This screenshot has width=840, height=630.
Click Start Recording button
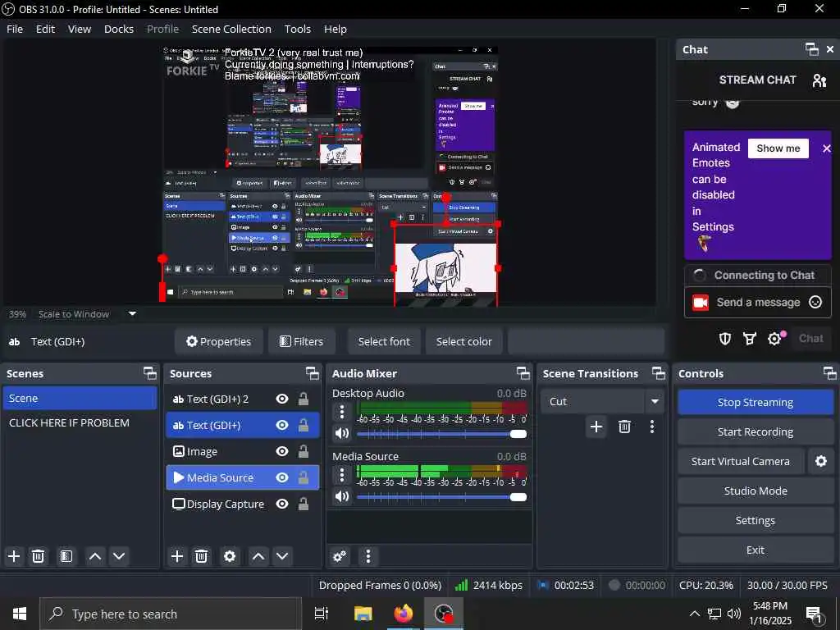[x=756, y=431]
